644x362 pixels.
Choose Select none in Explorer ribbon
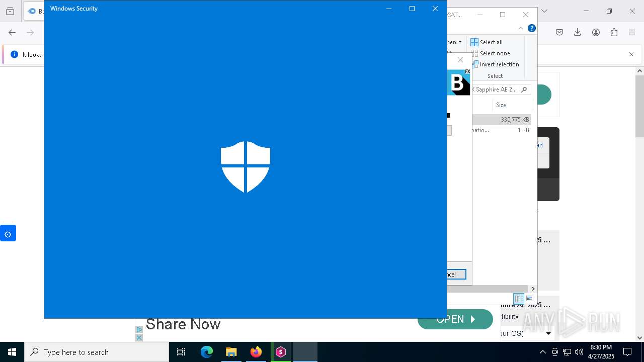click(x=490, y=53)
